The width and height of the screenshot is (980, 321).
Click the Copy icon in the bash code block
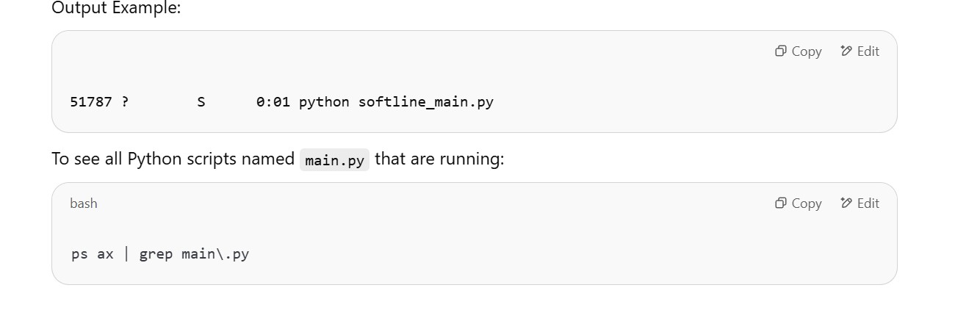click(x=781, y=203)
